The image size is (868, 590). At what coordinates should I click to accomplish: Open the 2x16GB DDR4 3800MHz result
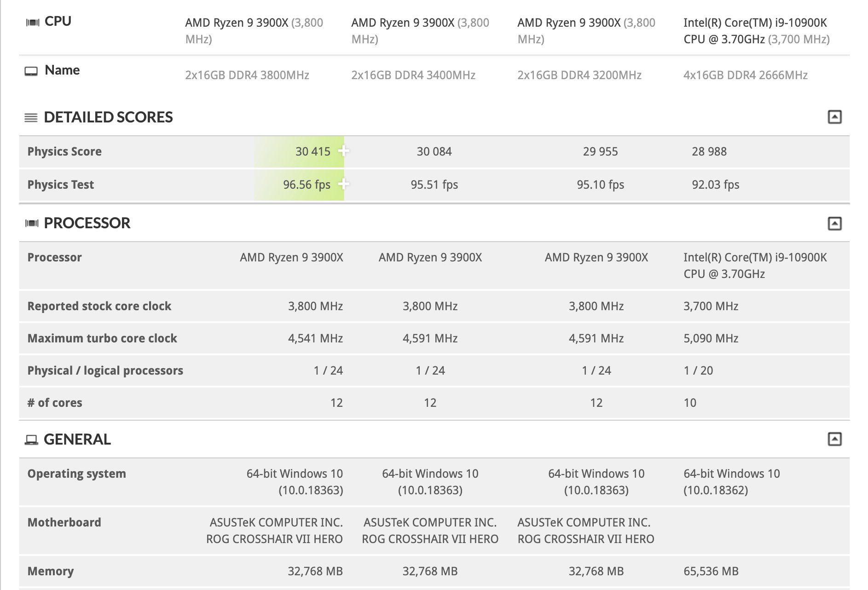pyautogui.click(x=247, y=75)
